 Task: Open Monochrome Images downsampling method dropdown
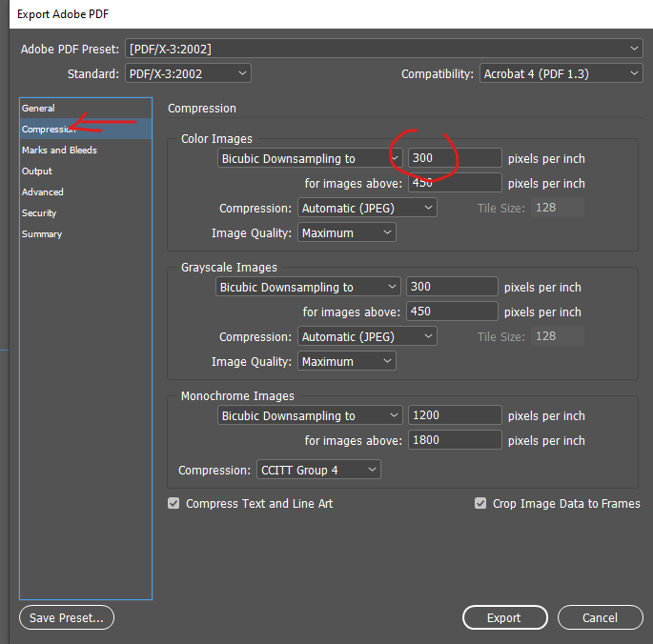coord(310,415)
